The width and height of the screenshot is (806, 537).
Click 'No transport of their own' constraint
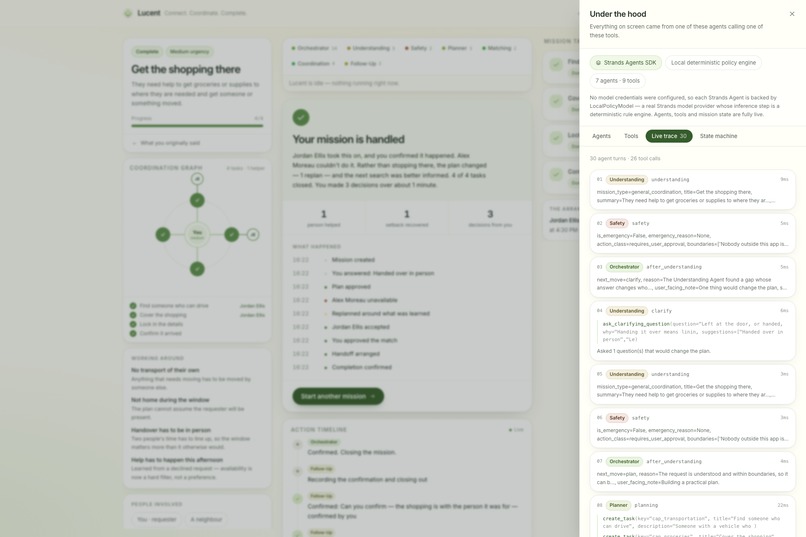click(165, 370)
